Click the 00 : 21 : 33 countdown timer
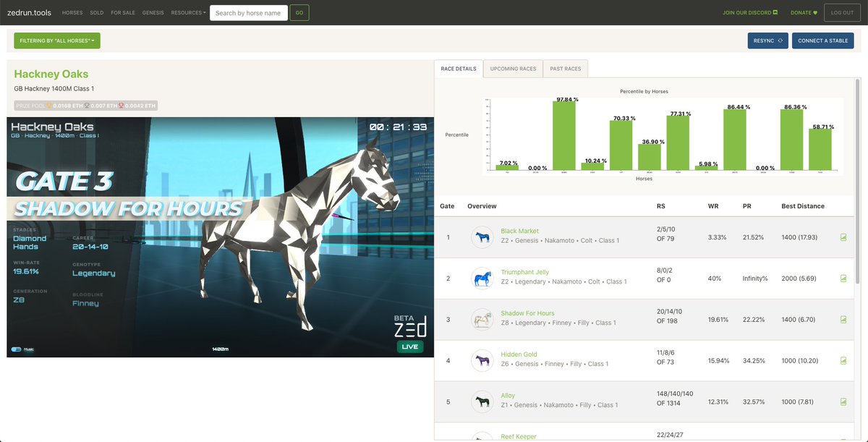Viewport: 868px width, 442px height. (x=398, y=127)
